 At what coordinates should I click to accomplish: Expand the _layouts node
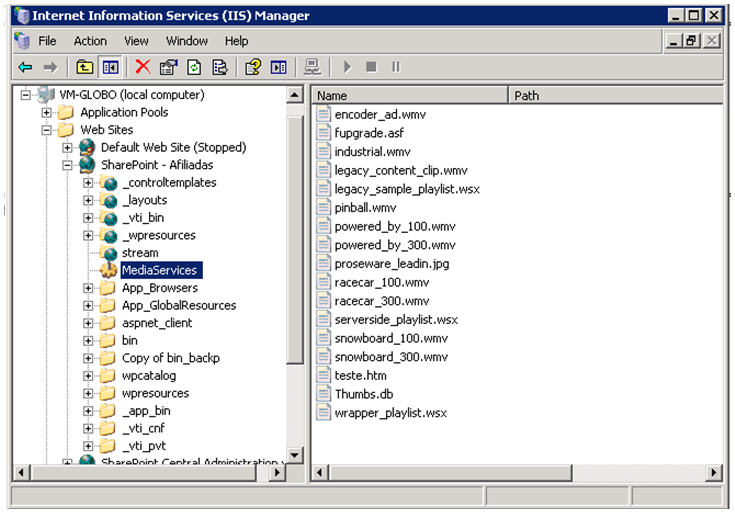point(88,200)
